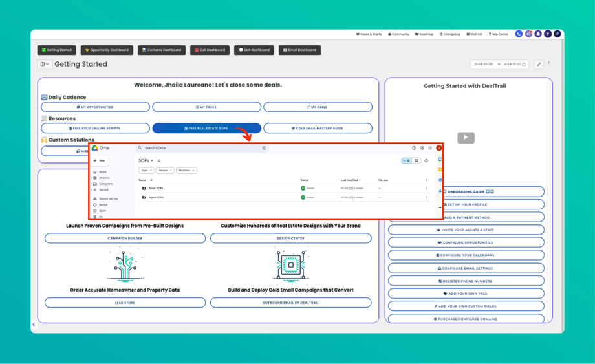Open the Modified filter dropdown in Drive
The width and height of the screenshot is (595, 364).
coord(186,170)
